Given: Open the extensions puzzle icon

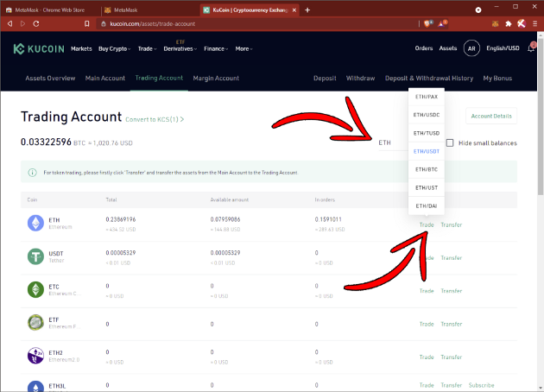Looking at the screenshot, I should (x=509, y=23).
